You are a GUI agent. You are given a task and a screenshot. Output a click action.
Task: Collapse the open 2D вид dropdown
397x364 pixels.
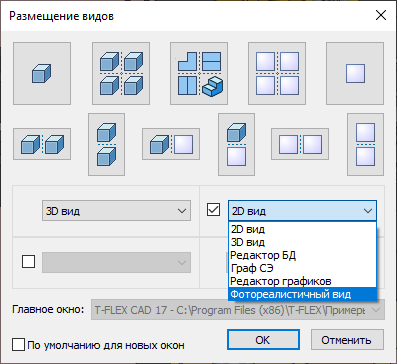(x=302, y=211)
